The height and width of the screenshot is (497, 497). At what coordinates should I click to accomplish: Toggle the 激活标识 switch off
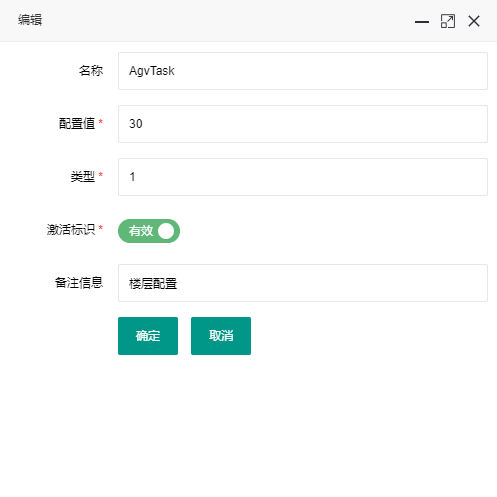point(149,231)
